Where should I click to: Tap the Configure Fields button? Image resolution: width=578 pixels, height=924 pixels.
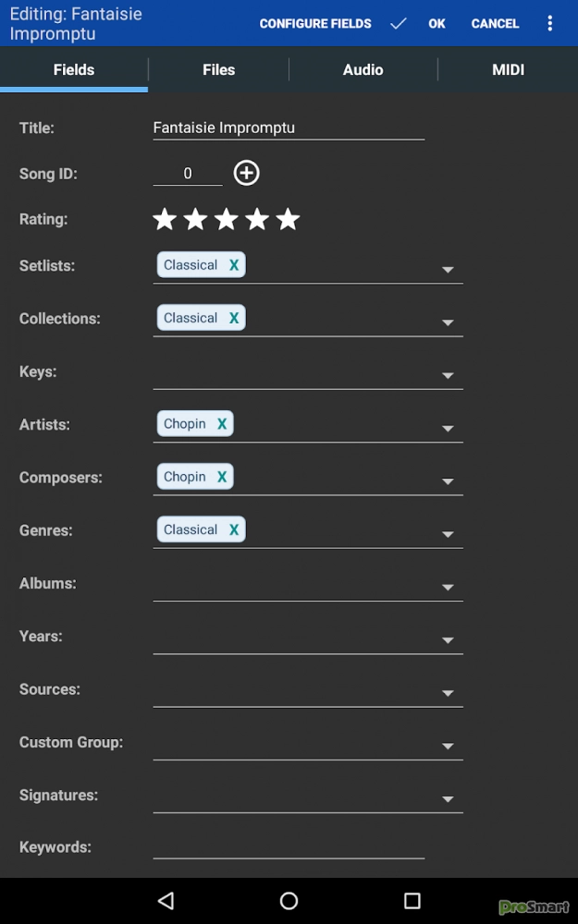315,24
